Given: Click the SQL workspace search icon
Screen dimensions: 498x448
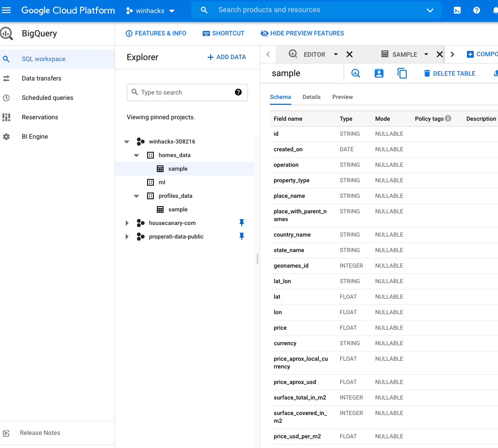Looking at the screenshot, I should [x=6, y=59].
